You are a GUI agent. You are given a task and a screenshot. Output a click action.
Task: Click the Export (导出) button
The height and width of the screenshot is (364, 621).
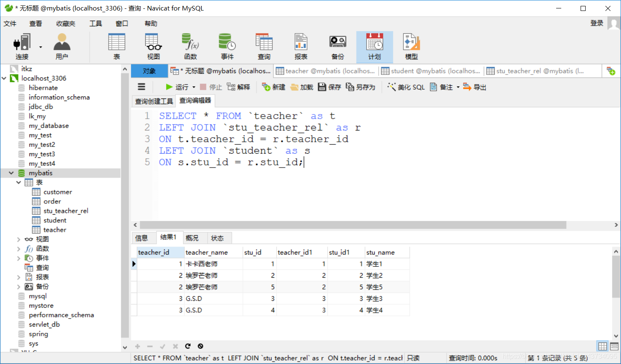(474, 87)
